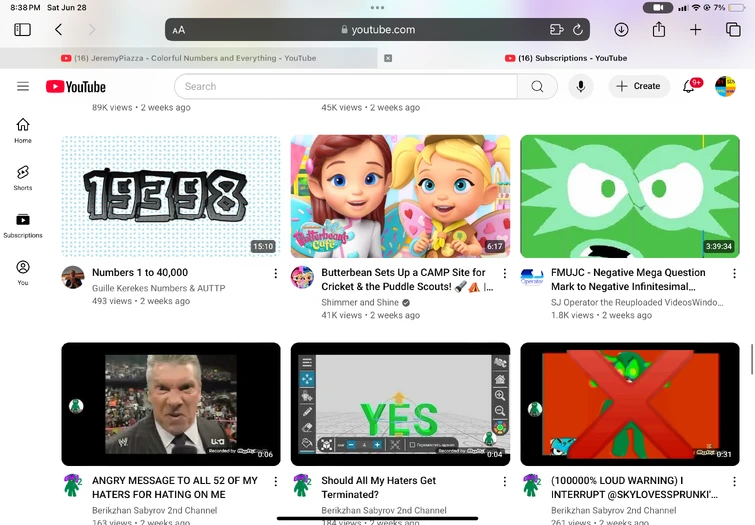Open the Create menu
This screenshot has width=755, height=525.
638,86
